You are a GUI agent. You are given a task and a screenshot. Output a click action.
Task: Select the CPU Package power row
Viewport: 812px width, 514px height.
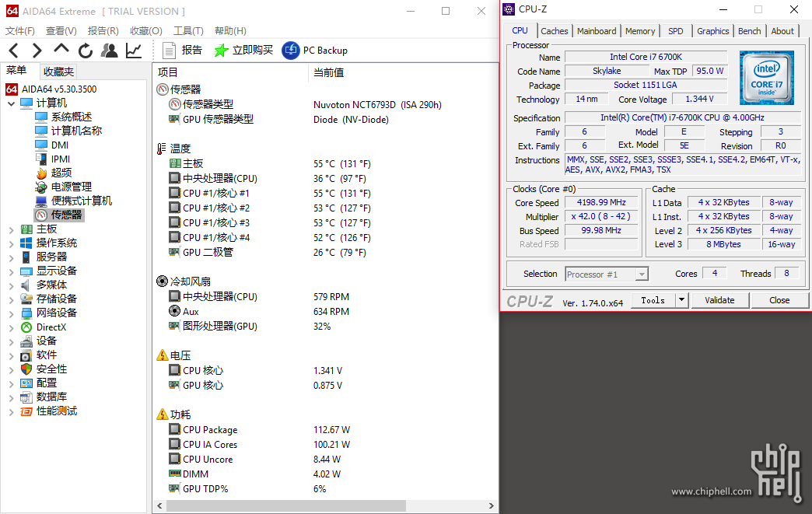pyautogui.click(x=325, y=429)
